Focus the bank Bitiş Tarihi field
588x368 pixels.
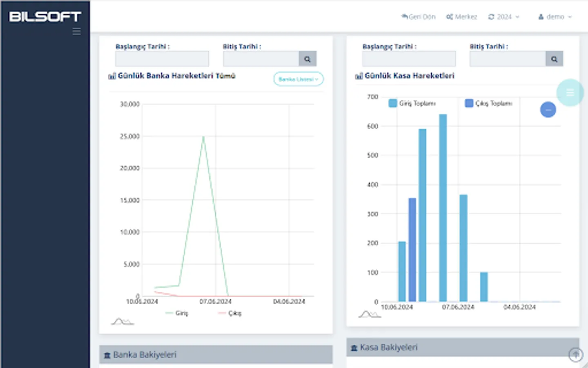(261, 59)
